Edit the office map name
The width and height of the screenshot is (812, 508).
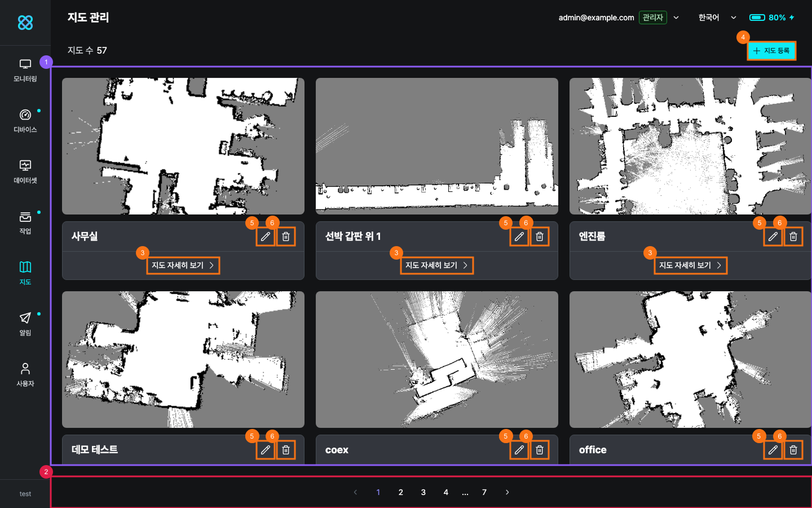click(x=773, y=450)
